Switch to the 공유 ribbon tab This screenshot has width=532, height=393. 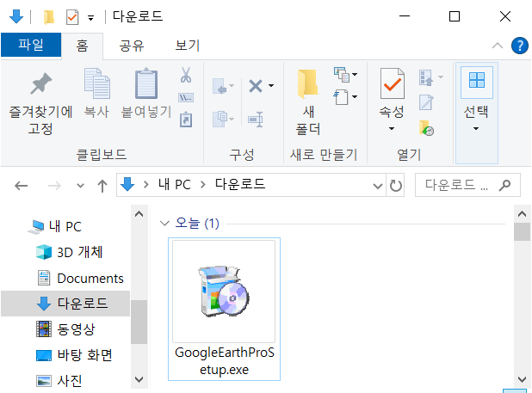[x=132, y=46]
